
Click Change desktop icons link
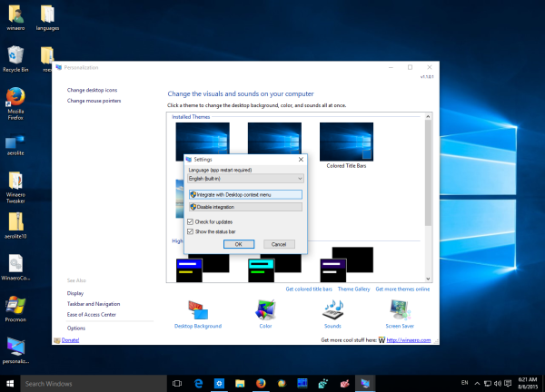pyautogui.click(x=92, y=90)
